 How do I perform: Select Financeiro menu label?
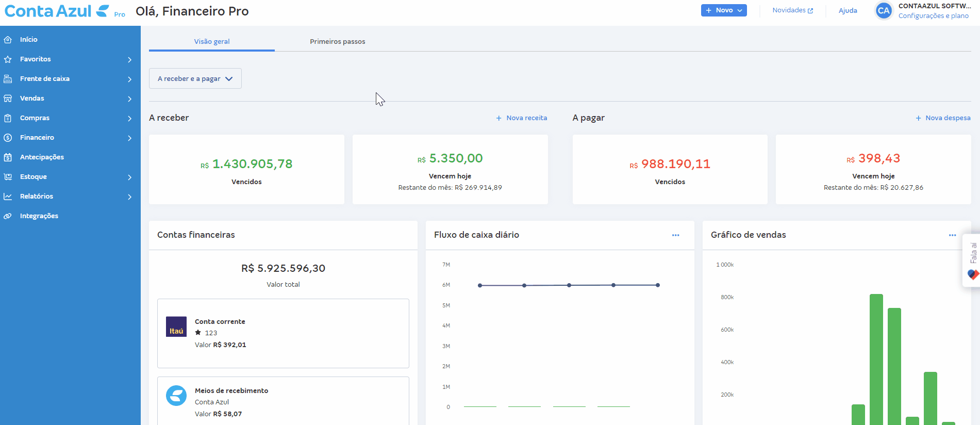[x=37, y=138]
